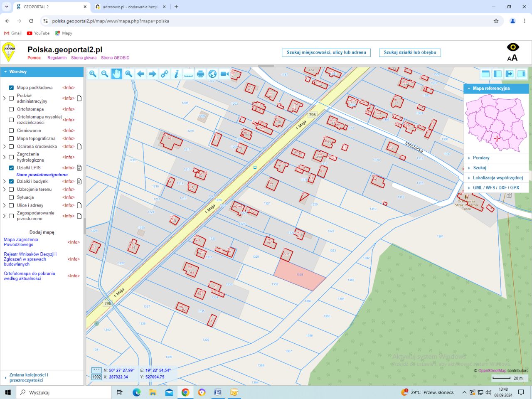Open document icon next to Podział administracyjny
Image resolution: width=532 pixels, height=399 pixels.
coord(79,99)
